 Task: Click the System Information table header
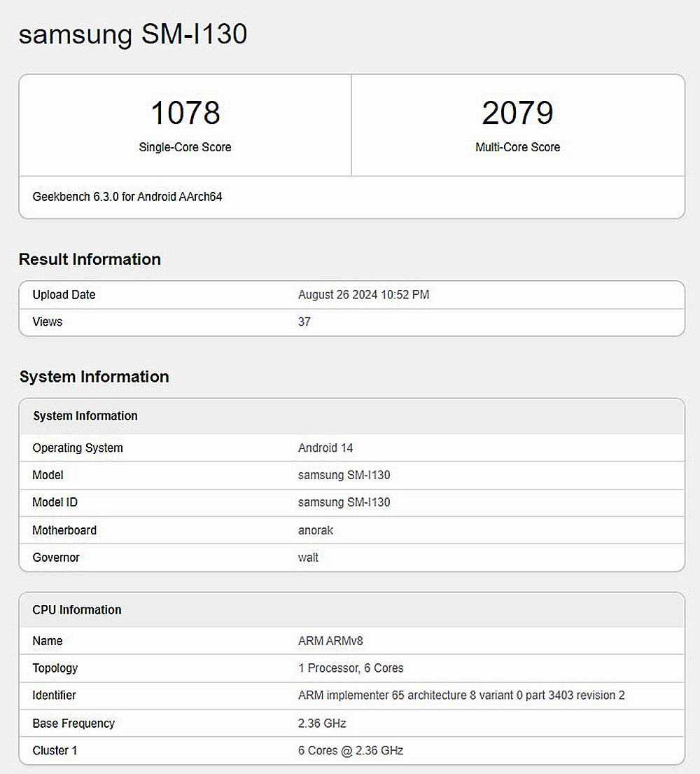coord(85,416)
